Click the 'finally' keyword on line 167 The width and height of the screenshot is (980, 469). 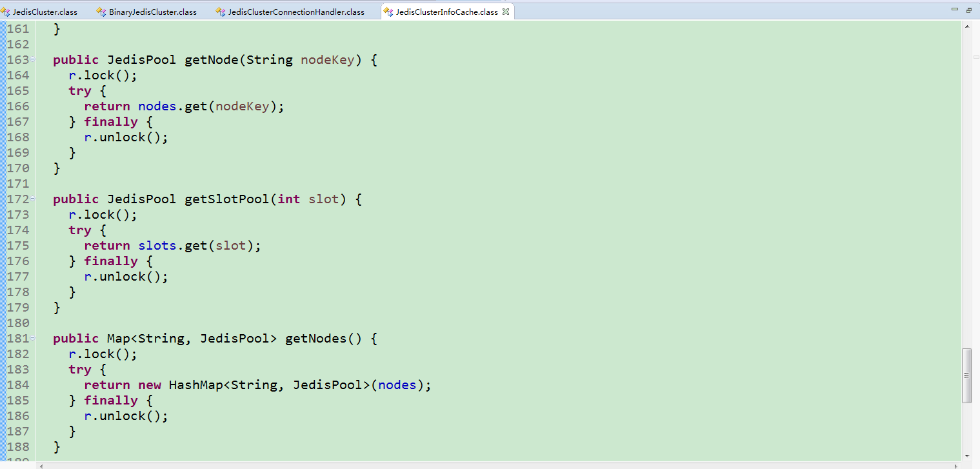tap(111, 121)
